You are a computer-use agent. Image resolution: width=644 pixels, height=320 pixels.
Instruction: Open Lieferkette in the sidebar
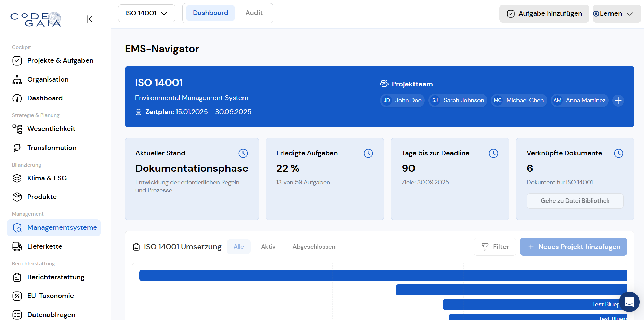(x=44, y=246)
